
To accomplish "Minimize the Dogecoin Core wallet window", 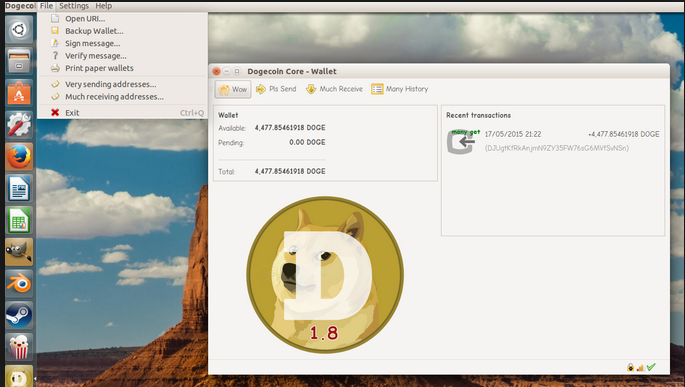I will click(x=227, y=71).
